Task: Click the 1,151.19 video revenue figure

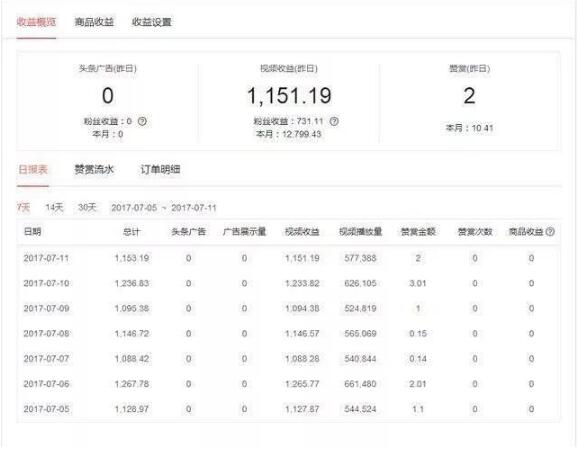Action: [289, 96]
